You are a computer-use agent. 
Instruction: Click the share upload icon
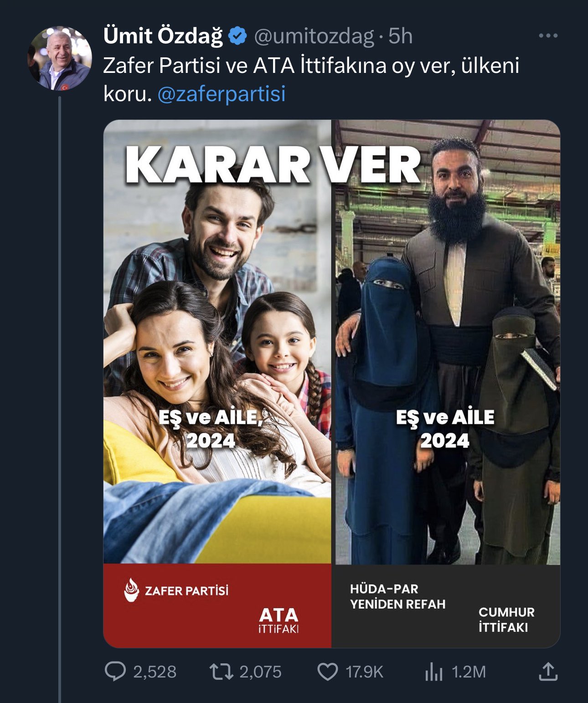[x=548, y=672]
